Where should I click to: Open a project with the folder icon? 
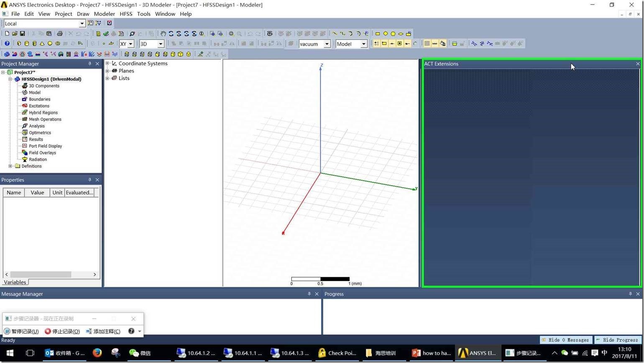pos(15,33)
